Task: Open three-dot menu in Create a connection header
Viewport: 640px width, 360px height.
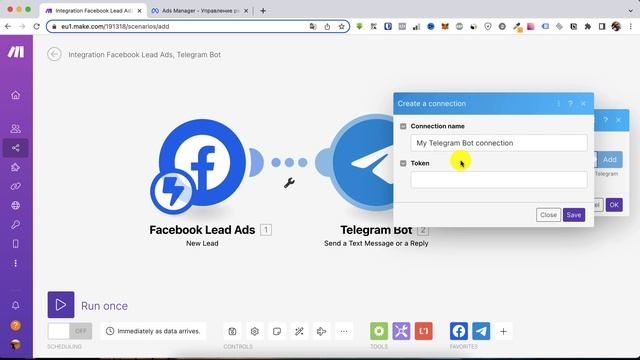Action: (558, 104)
